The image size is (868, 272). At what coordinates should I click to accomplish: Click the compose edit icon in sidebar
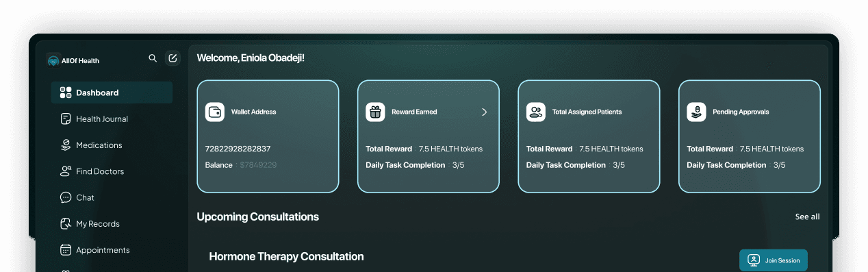click(173, 58)
